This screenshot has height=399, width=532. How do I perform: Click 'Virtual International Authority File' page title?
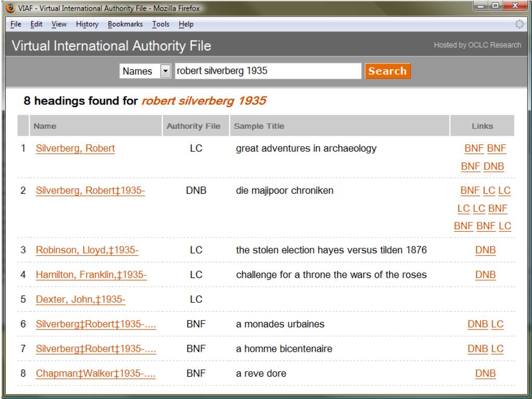point(111,46)
